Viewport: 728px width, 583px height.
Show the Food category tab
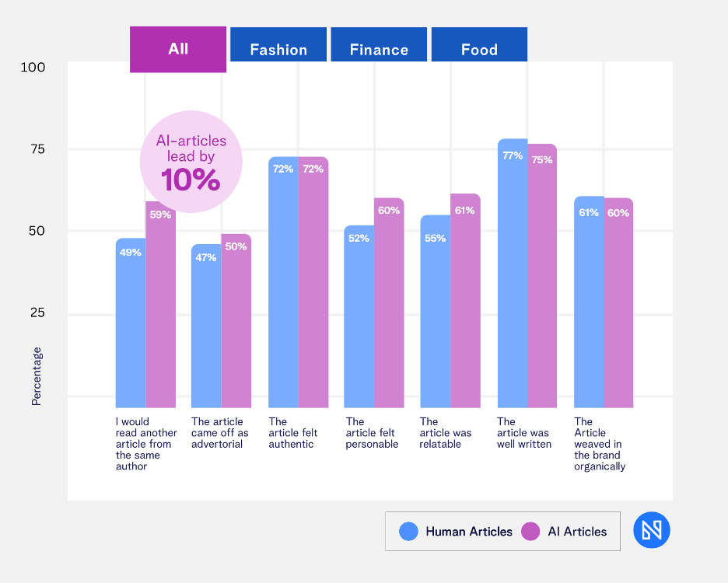(479, 50)
